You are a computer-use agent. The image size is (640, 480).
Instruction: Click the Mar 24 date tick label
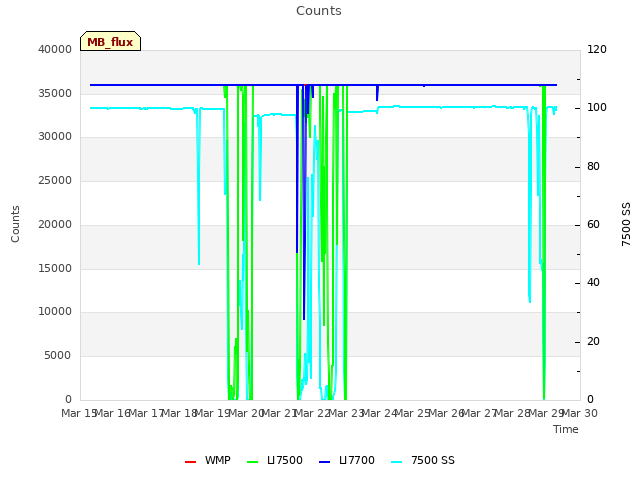[x=380, y=413]
